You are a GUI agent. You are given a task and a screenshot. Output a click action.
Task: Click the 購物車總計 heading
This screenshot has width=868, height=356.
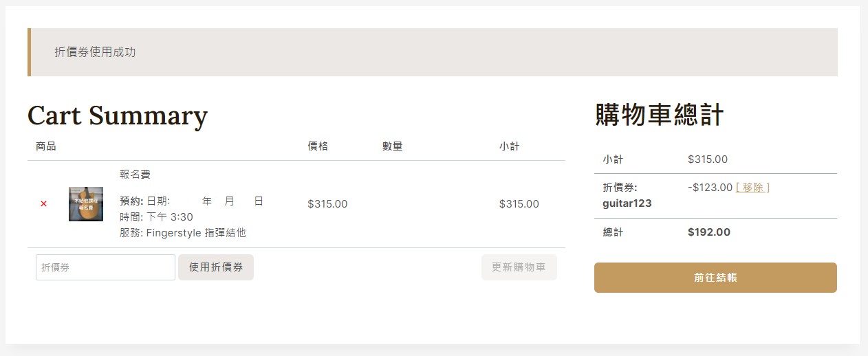coord(659,115)
